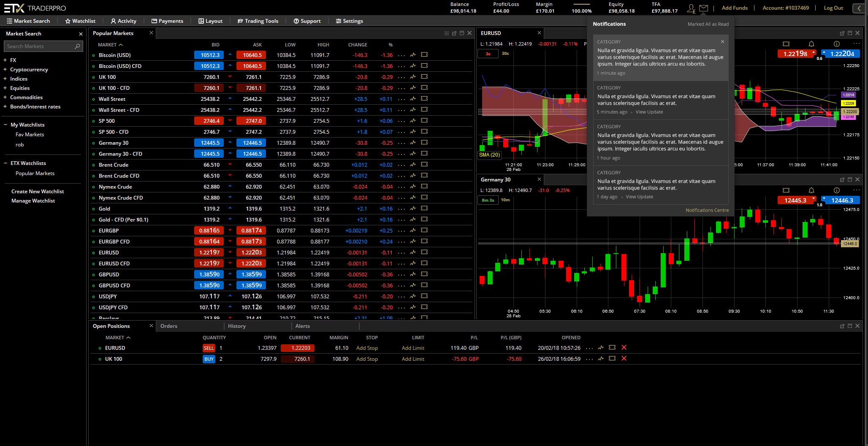Click Log Out

click(x=833, y=8)
